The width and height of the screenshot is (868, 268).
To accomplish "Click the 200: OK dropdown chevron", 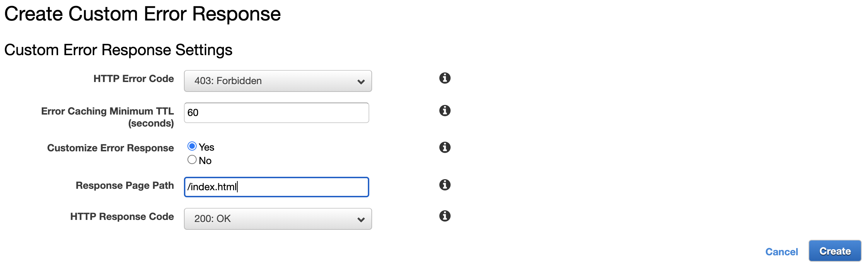I will point(361,220).
